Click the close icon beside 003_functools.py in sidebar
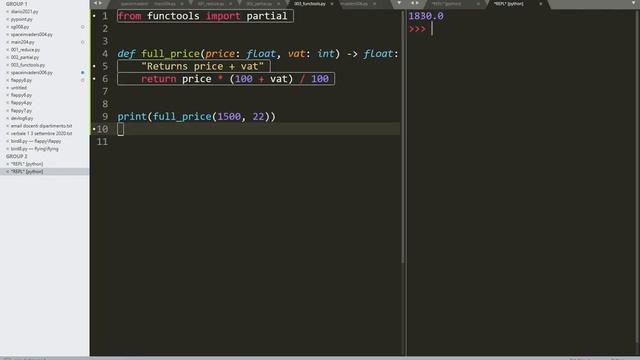This screenshot has height=360, width=640. coord(7,65)
